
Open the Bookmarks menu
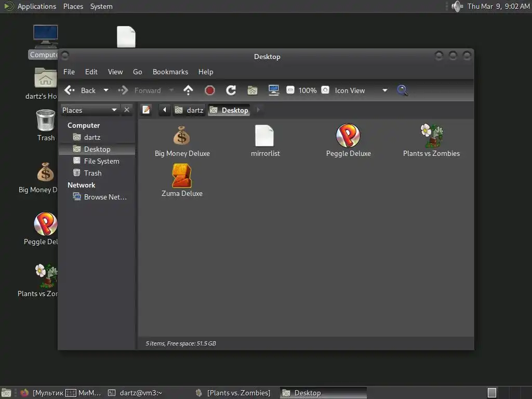[170, 72]
